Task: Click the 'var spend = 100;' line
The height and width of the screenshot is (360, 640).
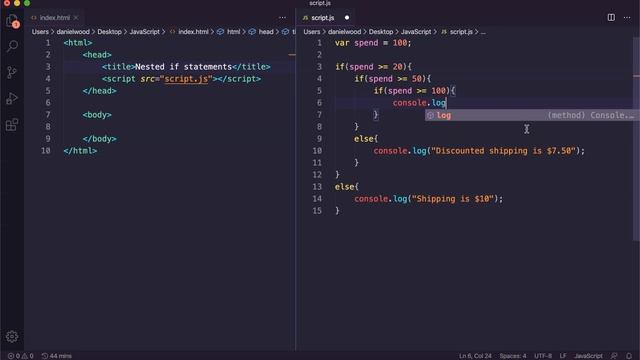Action: click(373, 43)
